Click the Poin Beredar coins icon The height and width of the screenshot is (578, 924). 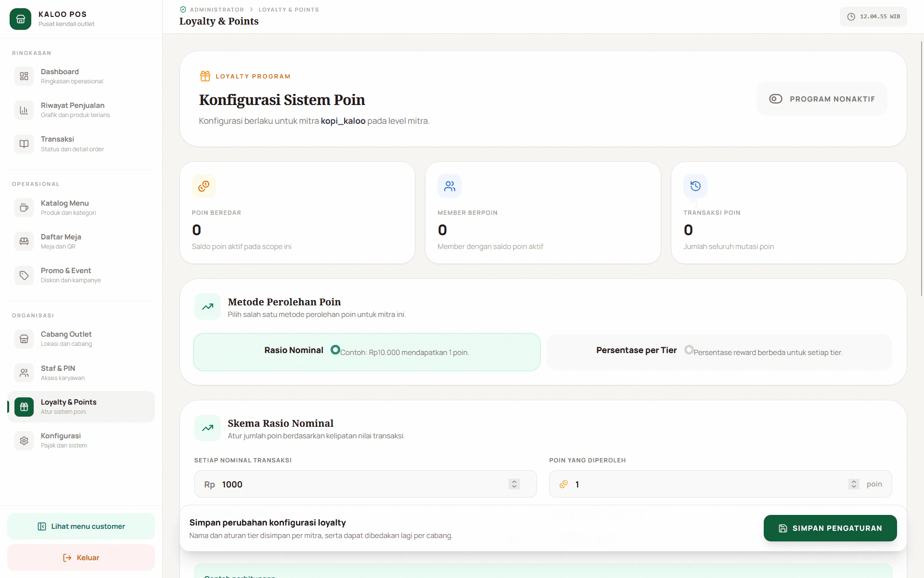(204, 186)
